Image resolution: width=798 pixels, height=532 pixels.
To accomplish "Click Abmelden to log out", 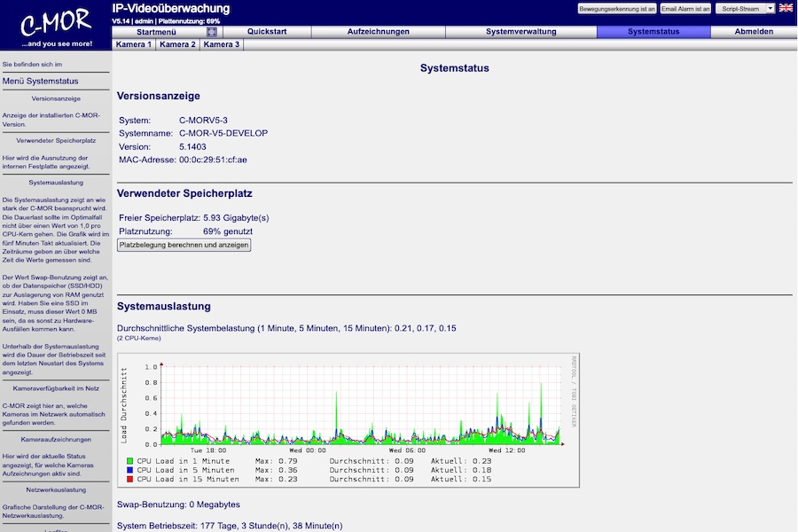I will coord(754,32).
